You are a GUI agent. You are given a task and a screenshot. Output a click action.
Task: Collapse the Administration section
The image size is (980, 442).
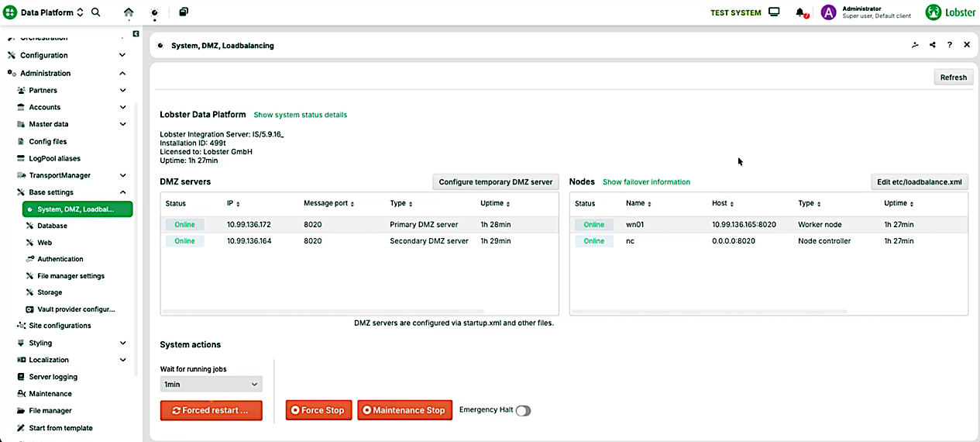(x=122, y=73)
